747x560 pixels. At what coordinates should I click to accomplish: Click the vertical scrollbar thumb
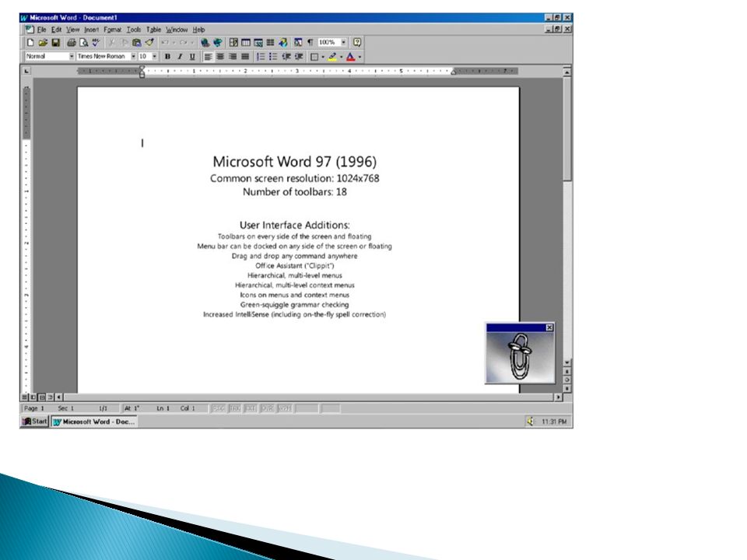tap(567, 128)
